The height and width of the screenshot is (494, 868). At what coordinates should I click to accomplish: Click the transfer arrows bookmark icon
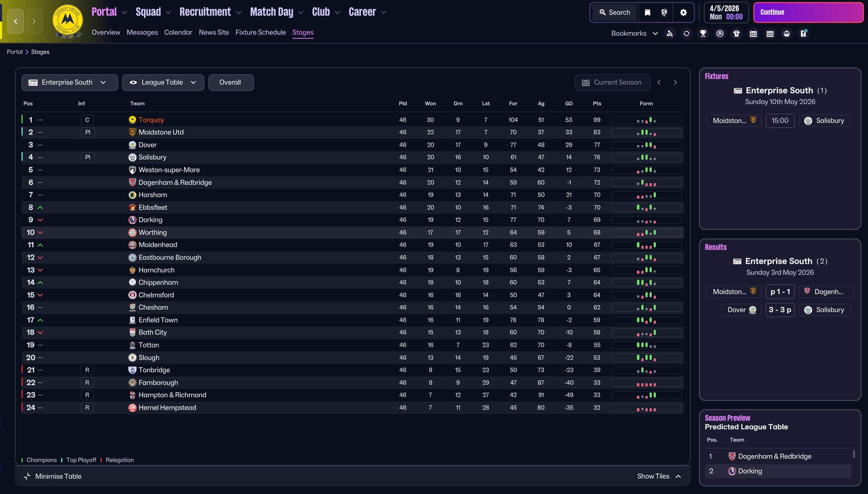point(686,34)
